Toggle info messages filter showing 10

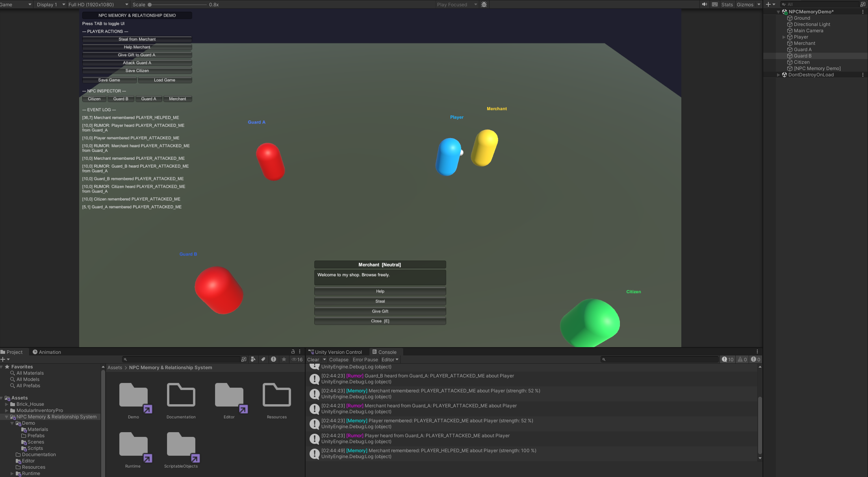727,359
